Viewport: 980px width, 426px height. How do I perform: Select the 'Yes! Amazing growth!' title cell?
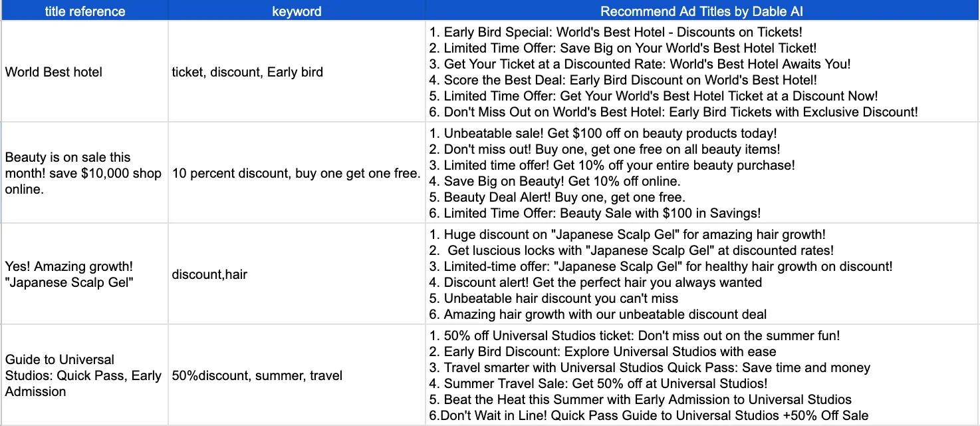click(x=84, y=274)
